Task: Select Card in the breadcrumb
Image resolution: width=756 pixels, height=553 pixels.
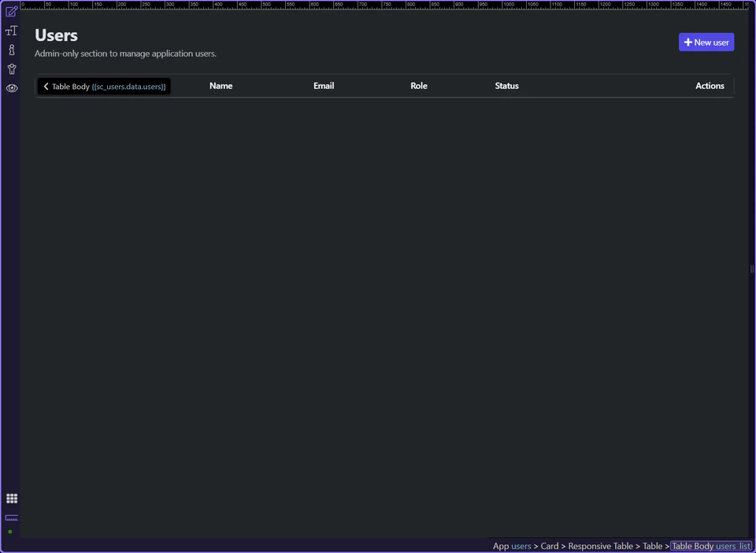Action: tap(549, 546)
